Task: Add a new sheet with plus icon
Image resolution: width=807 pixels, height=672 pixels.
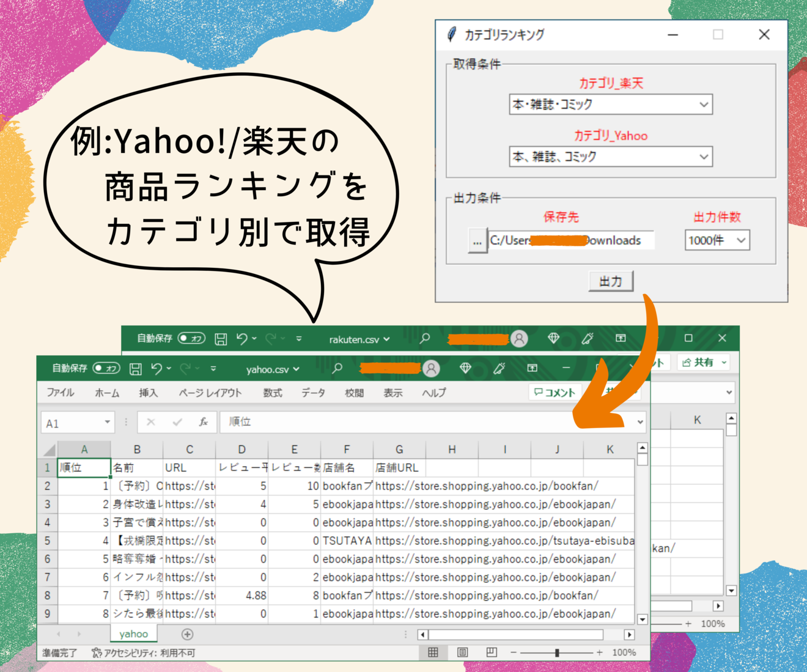Action: pyautogui.click(x=187, y=635)
